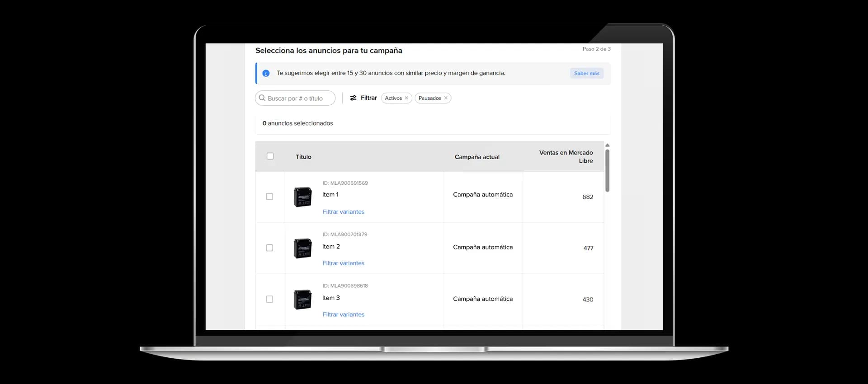The height and width of the screenshot is (384, 868).
Task: Click the Te sugerimos elegir suggestion text
Action: [391, 73]
